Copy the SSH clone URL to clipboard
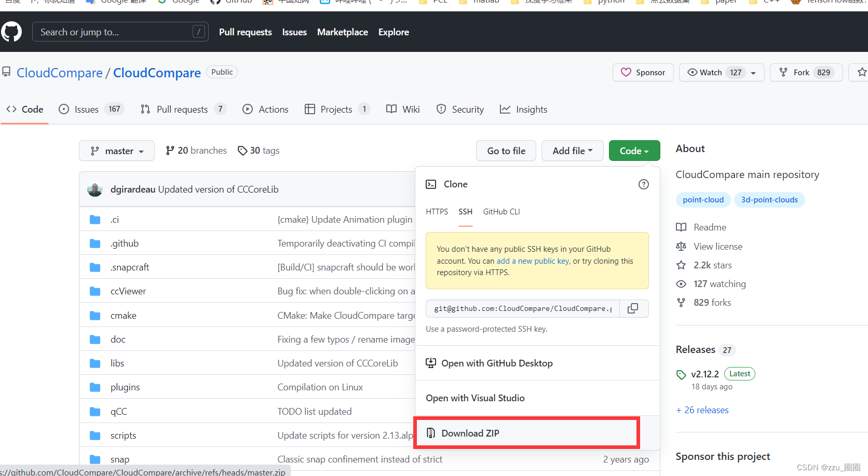The width and height of the screenshot is (868, 476). [x=633, y=308]
